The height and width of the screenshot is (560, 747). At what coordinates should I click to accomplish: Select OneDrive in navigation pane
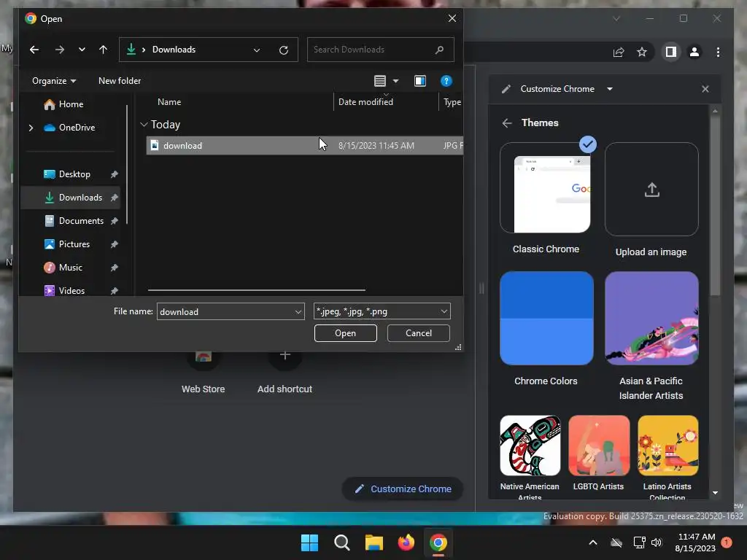pos(69,128)
